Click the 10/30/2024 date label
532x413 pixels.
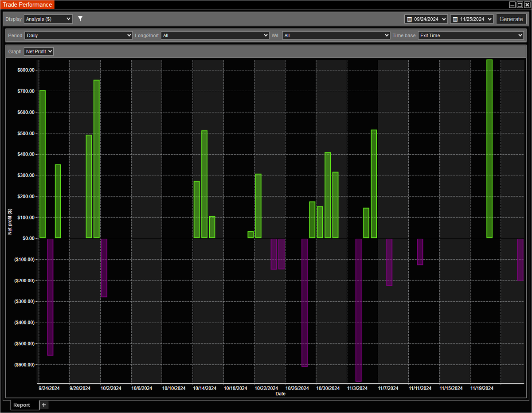coord(328,388)
